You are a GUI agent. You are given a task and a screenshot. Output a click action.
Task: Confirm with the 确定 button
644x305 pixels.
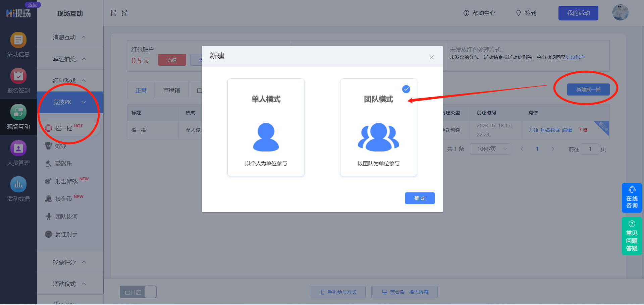pos(420,198)
